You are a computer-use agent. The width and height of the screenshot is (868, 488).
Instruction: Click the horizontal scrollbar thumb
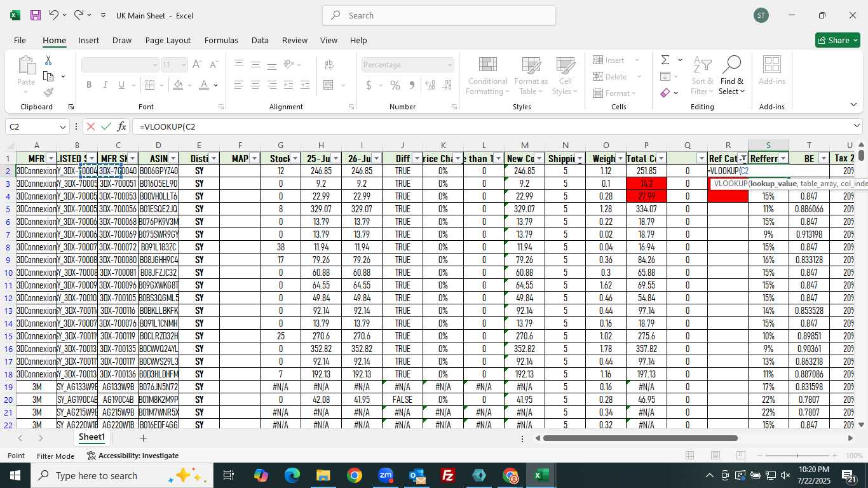pos(640,438)
